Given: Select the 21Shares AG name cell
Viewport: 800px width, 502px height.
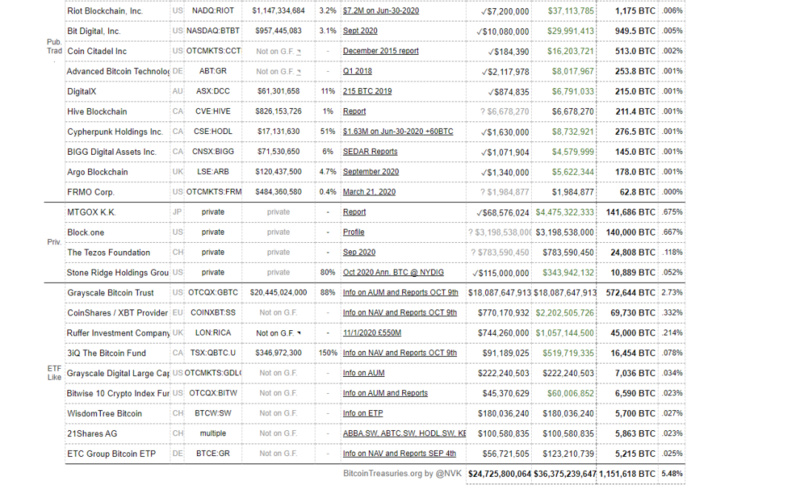Looking at the screenshot, I should point(118,433).
